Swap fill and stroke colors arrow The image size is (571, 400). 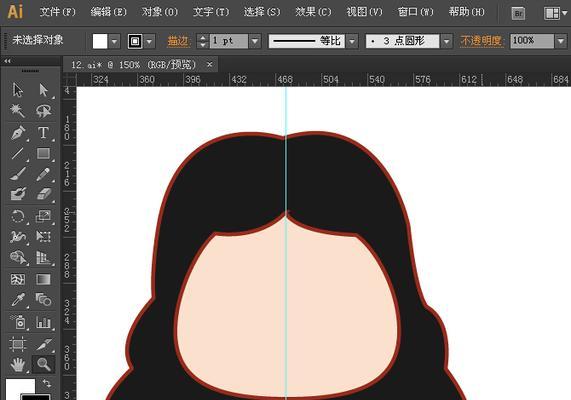(x=47, y=383)
